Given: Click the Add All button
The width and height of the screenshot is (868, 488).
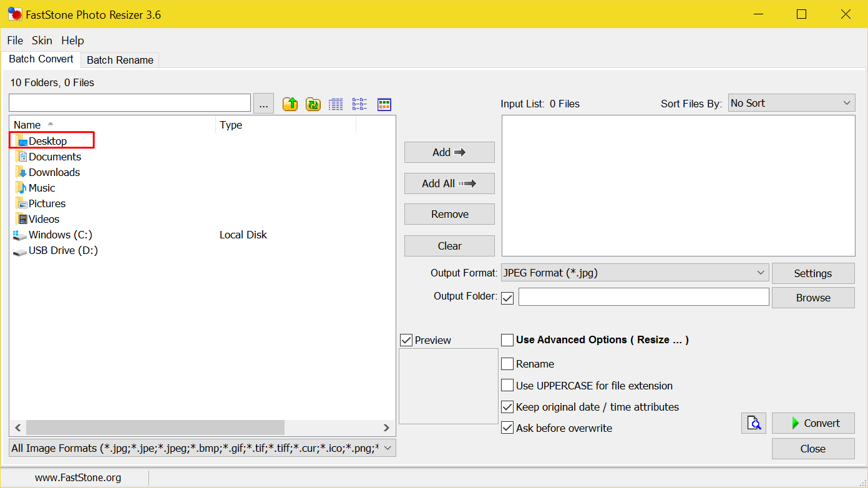Looking at the screenshot, I should [x=449, y=183].
